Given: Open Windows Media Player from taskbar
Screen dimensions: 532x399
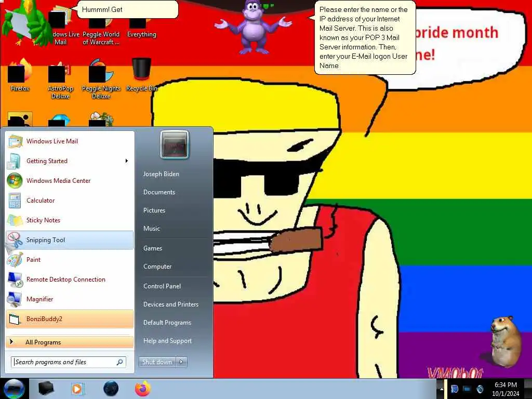Looking at the screenshot, I should click(77, 389).
